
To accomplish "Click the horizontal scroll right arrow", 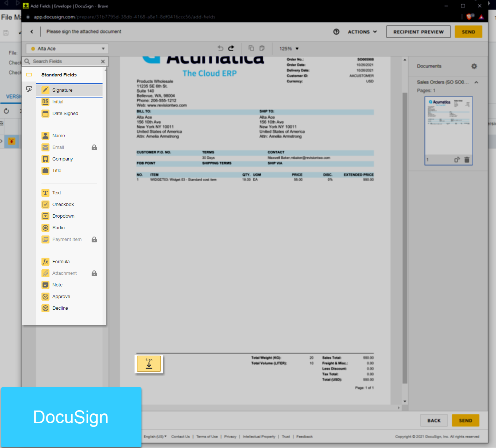I will [399, 408].
